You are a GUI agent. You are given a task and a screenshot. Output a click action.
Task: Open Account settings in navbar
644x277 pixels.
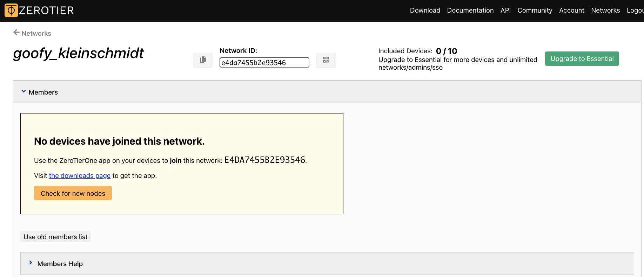tap(571, 11)
